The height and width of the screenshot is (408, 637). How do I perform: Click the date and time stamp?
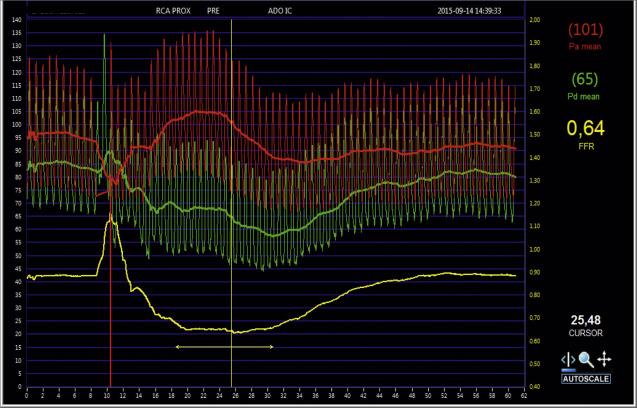point(469,11)
